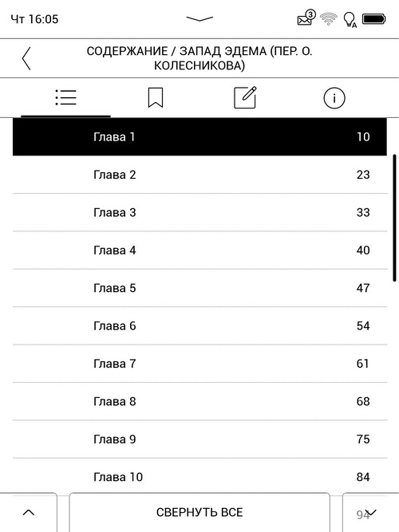Jump to Глава 2
This screenshot has width=399, height=532.
pos(199,175)
